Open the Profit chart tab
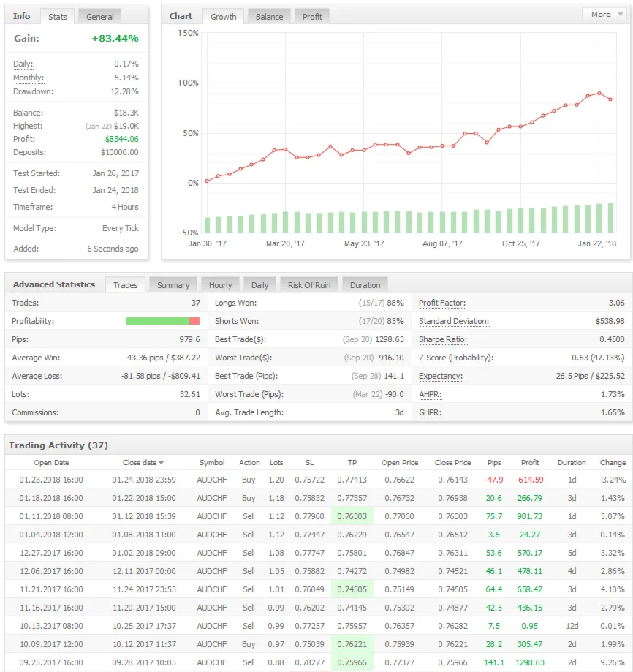Viewport: 633px width, 672px height. 312,16
